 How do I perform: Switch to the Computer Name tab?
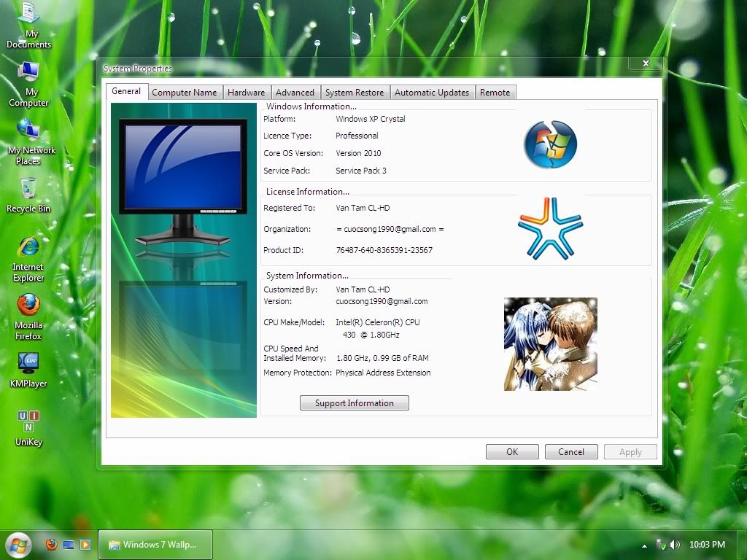click(x=184, y=93)
